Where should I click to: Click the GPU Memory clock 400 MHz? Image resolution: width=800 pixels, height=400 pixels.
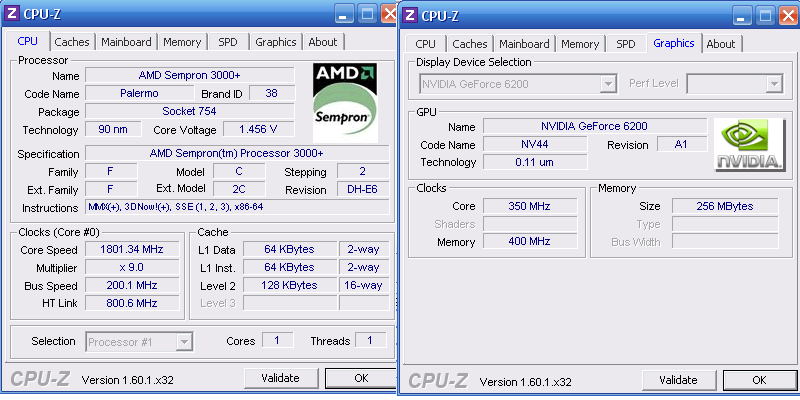pyautogui.click(x=530, y=241)
